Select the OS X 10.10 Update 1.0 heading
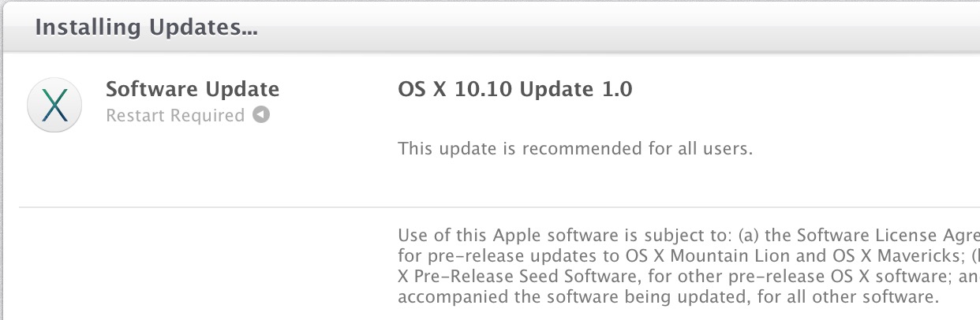The width and height of the screenshot is (980, 320). tap(515, 89)
